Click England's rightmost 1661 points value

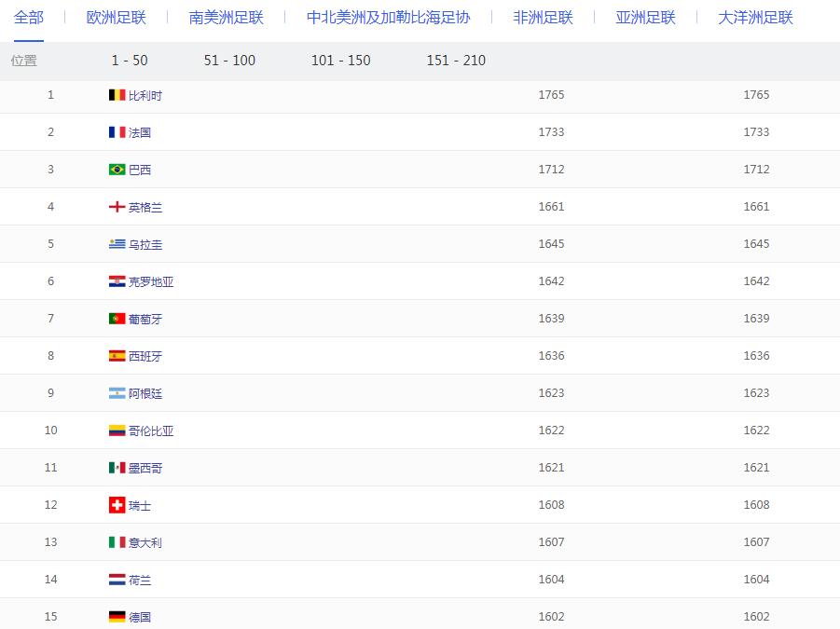pyautogui.click(x=756, y=207)
